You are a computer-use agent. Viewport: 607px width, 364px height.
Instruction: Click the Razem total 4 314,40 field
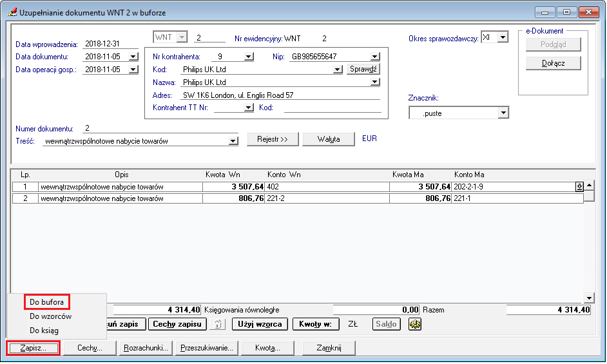[x=548, y=310]
